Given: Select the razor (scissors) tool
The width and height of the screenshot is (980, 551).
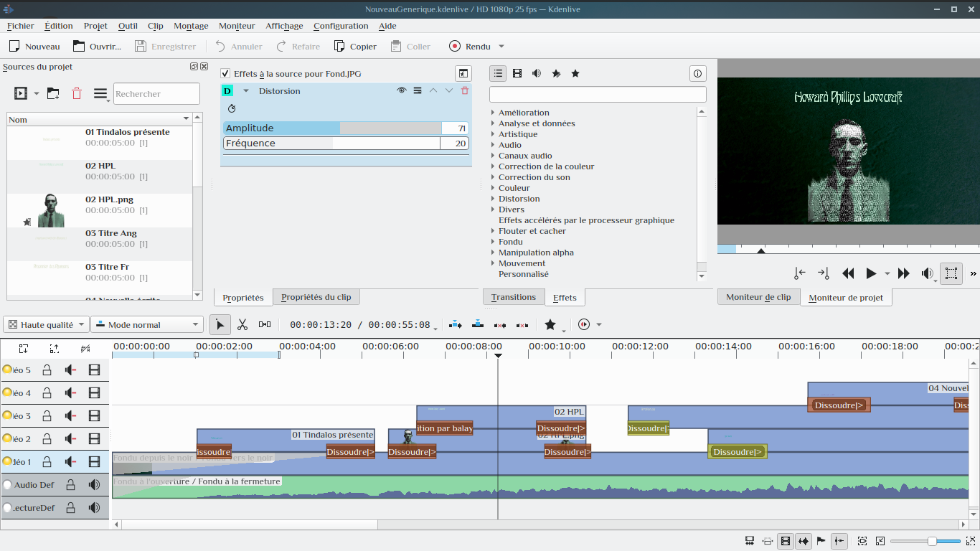Looking at the screenshot, I should [x=242, y=325].
